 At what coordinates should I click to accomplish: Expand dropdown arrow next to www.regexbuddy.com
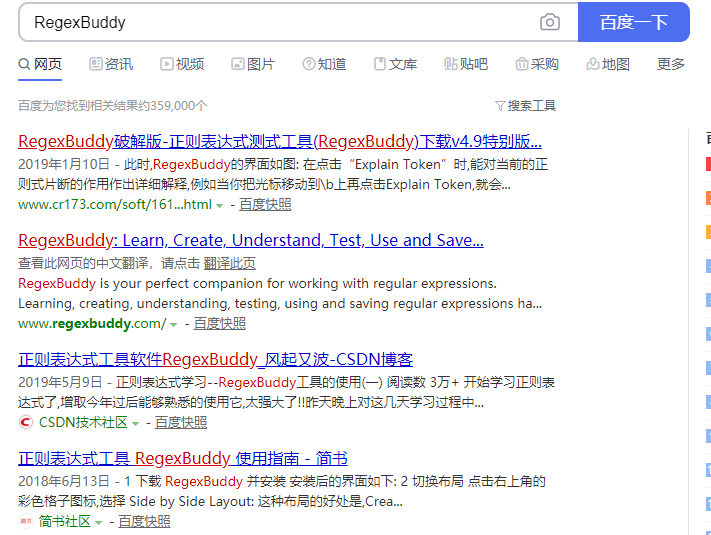174,324
